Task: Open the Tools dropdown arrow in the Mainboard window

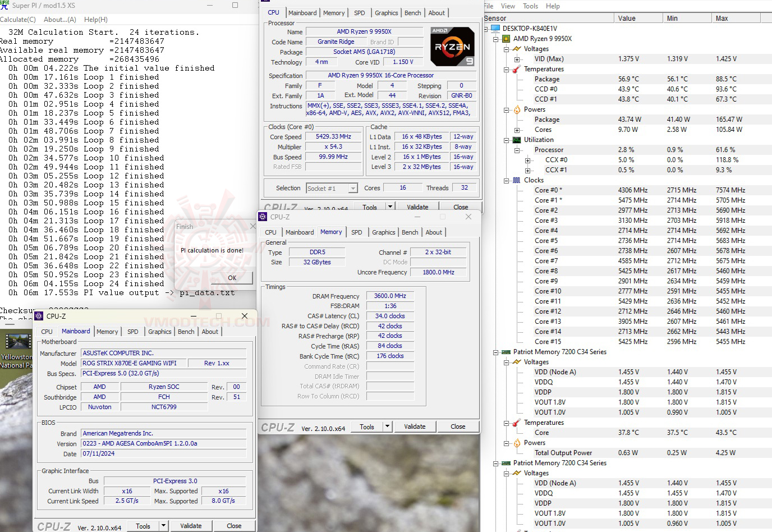Action: point(163,526)
